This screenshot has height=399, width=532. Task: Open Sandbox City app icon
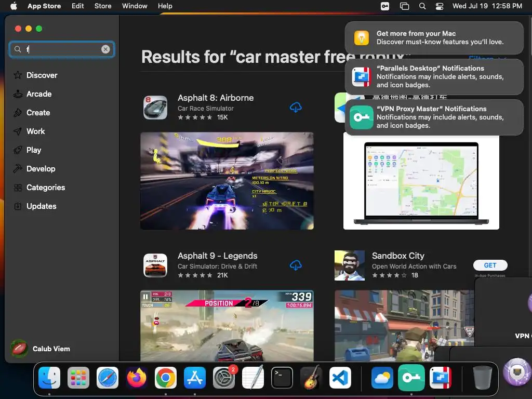(x=350, y=265)
